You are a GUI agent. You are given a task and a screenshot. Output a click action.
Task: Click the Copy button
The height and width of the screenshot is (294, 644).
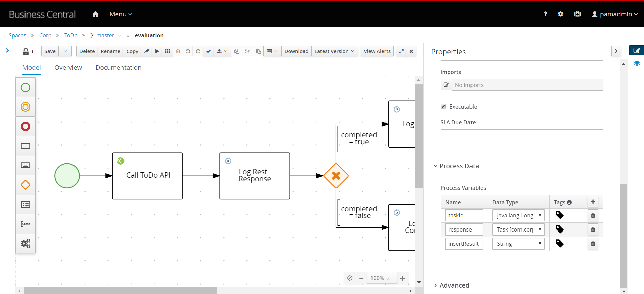click(132, 51)
